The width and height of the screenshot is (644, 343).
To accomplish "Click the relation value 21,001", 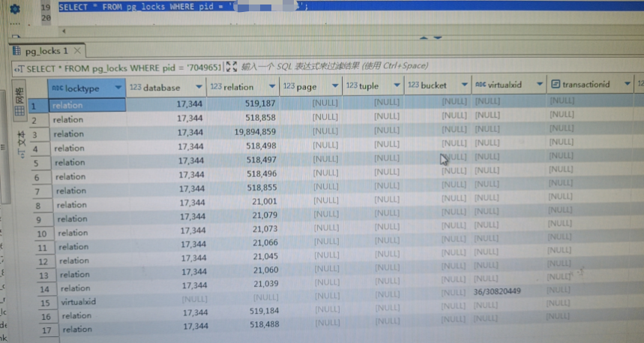I will pyautogui.click(x=265, y=202).
